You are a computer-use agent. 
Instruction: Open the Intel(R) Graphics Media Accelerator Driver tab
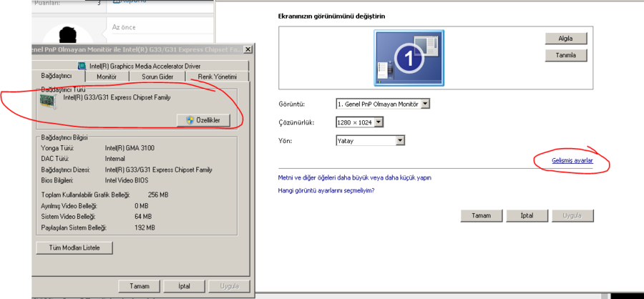(x=140, y=66)
